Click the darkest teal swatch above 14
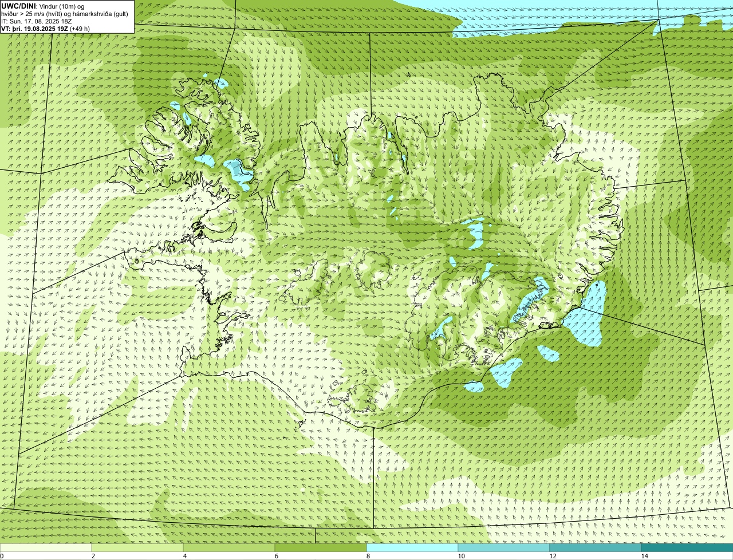 pyautogui.click(x=687, y=547)
